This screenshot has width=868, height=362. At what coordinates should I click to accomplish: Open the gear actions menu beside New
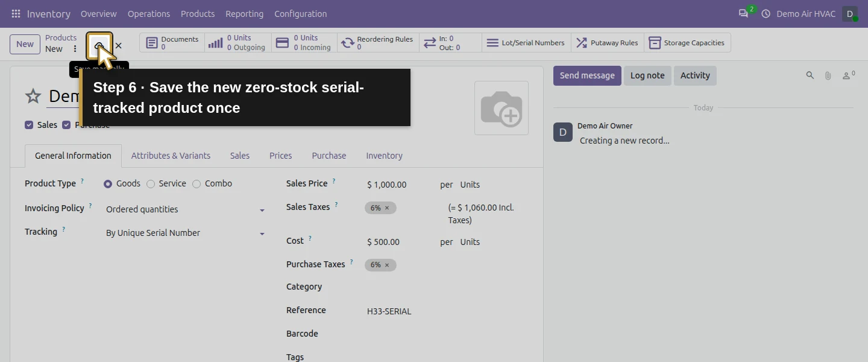tap(75, 49)
